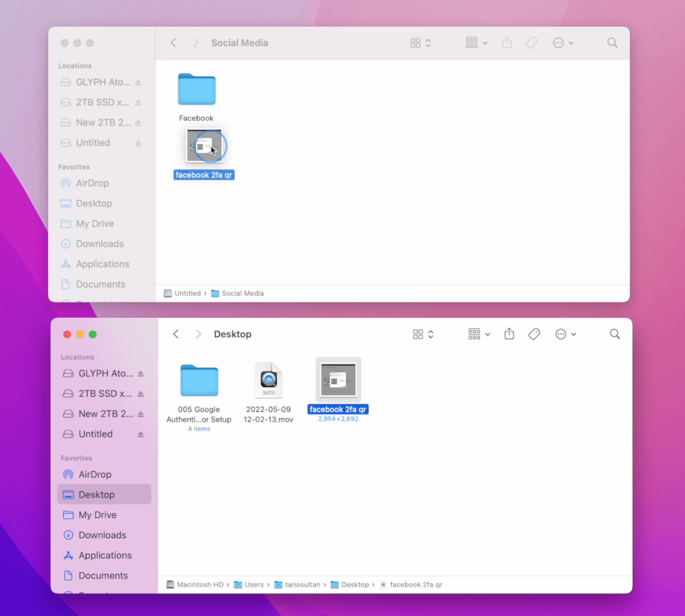The width and height of the screenshot is (685, 616).
Task: Go back in Desktop window
Action: pos(176,334)
